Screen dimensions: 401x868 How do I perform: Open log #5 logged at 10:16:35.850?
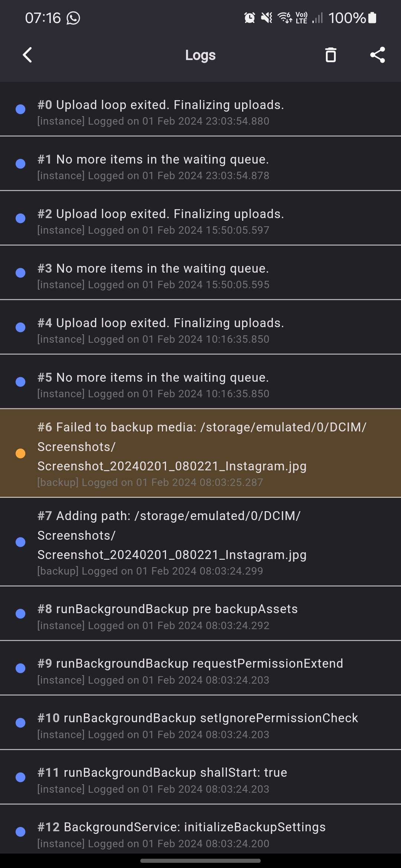point(200,382)
